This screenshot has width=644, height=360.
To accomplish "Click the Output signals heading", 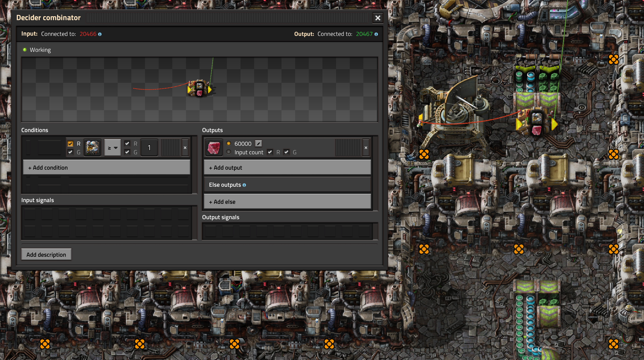I will pyautogui.click(x=221, y=217).
